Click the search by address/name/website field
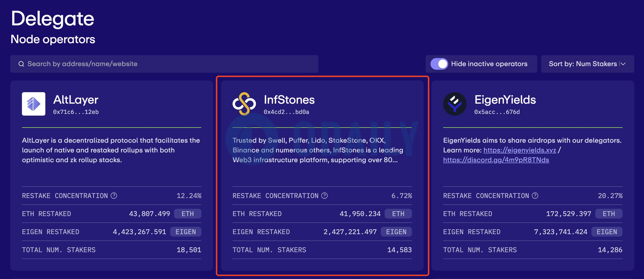Image resolution: width=644 pixels, height=279 pixels. pyautogui.click(x=164, y=64)
